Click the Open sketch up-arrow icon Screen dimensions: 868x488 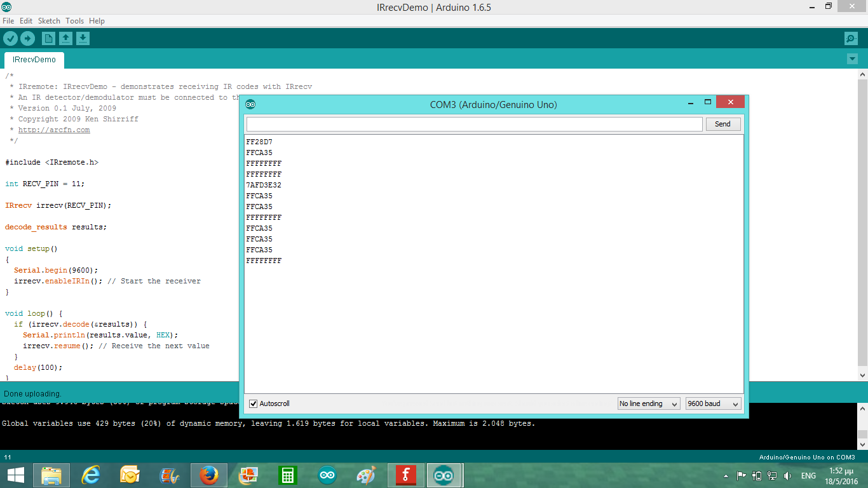(x=65, y=39)
